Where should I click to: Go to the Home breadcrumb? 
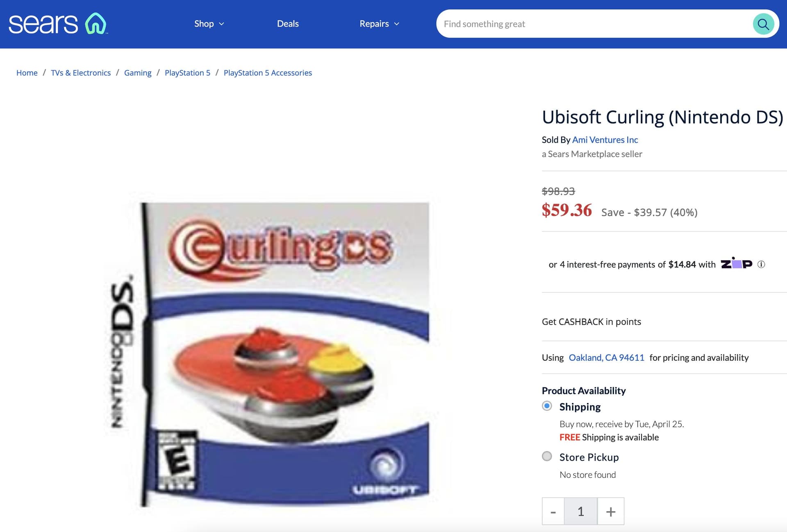coord(27,73)
